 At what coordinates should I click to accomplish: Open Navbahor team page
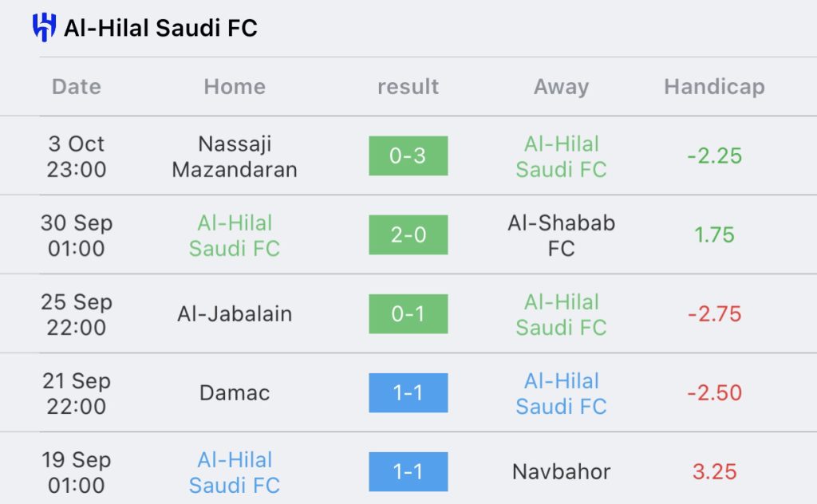(561, 472)
